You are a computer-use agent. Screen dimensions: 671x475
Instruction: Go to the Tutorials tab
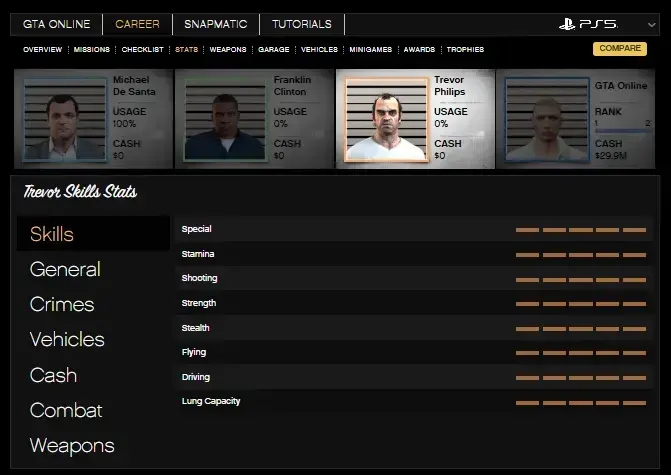[302, 24]
